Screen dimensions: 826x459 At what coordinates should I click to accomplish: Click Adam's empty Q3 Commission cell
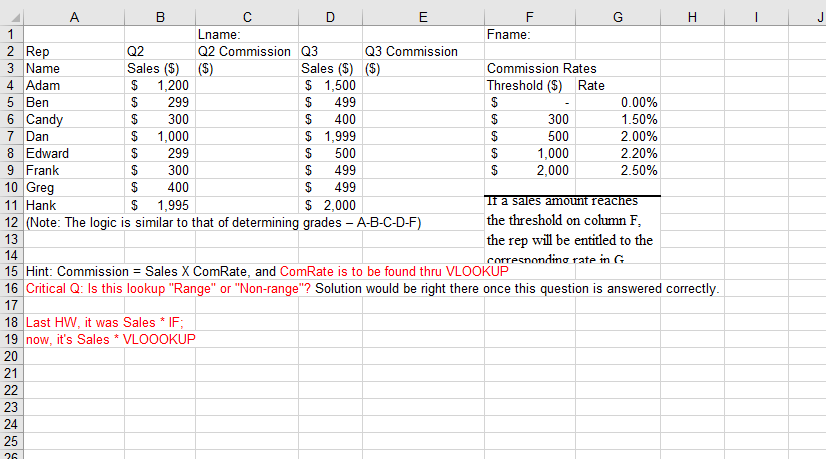pos(424,85)
